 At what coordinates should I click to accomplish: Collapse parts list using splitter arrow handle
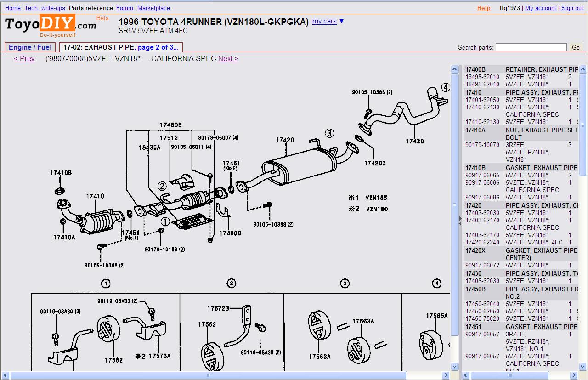click(460, 221)
